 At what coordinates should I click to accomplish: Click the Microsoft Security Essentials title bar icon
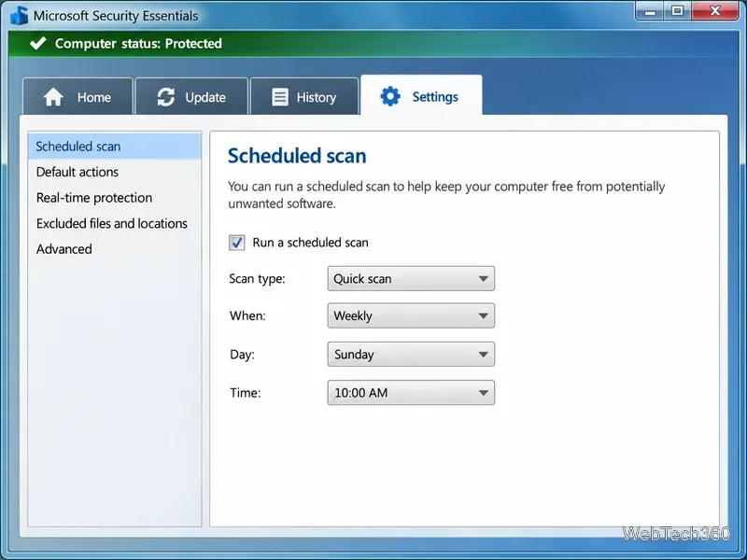tap(19, 16)
